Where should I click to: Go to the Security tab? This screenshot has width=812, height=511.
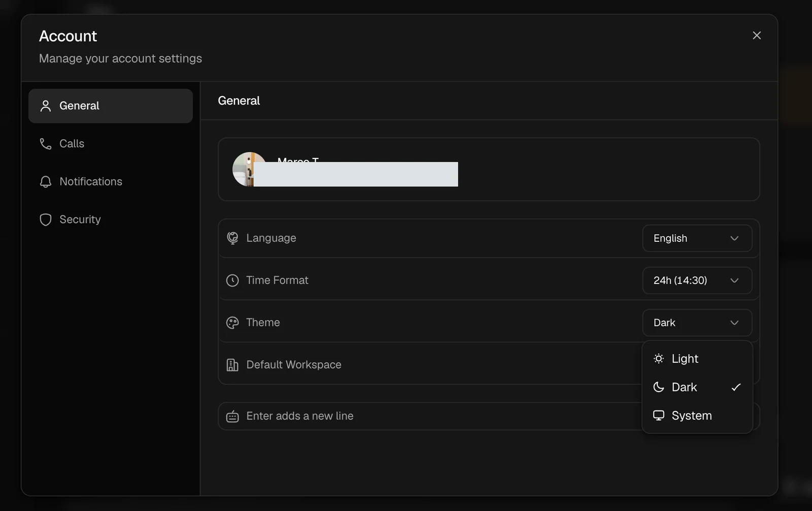point(110,219)
